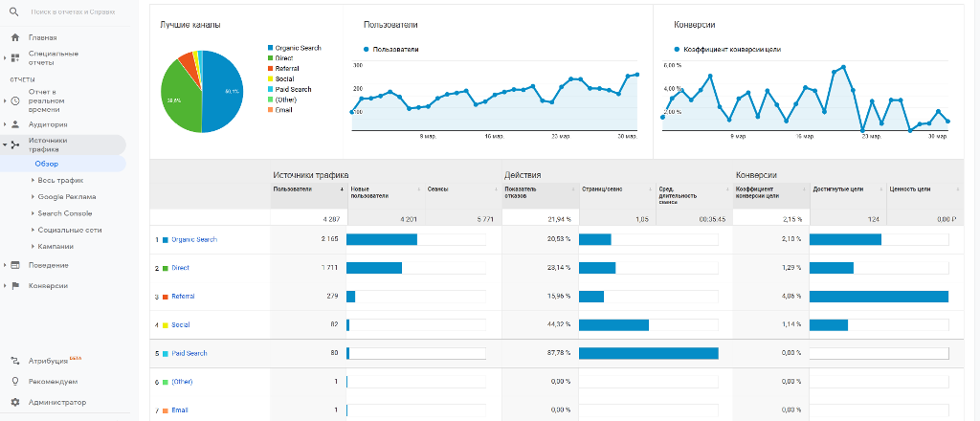Screen dimensions: 980x421
Task: Click the Администратор gear icon
Action: 15,402
